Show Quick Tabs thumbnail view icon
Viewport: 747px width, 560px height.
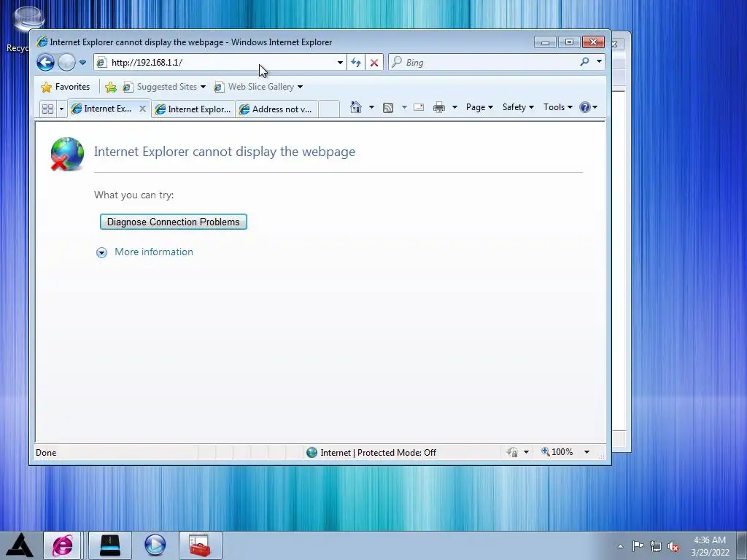click(x=47, y=109)
